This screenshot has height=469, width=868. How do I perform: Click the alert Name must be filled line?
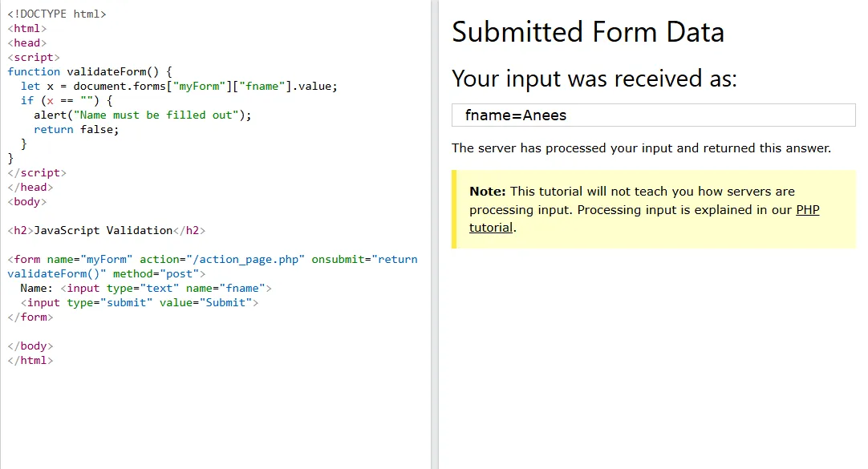[x=142, y=115]
